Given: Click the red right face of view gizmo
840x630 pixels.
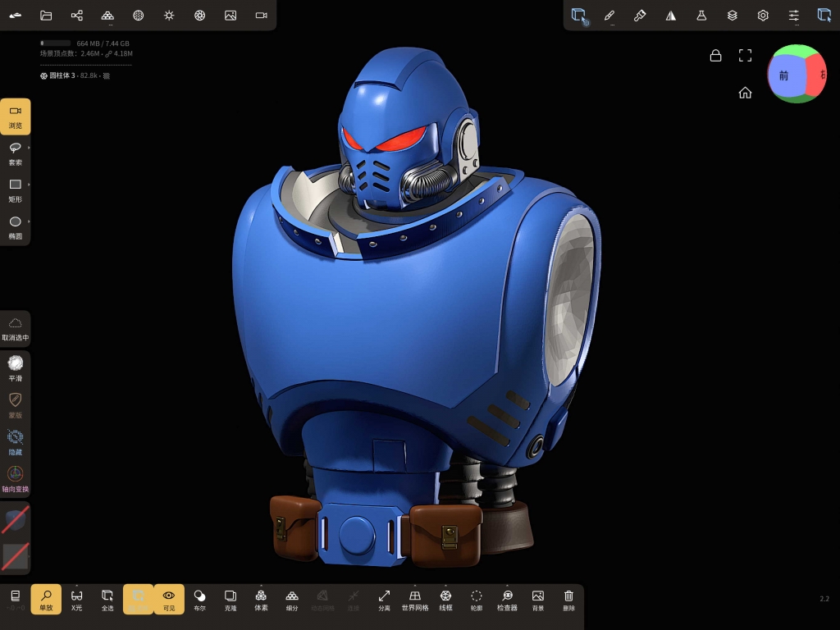Looking at the screenshot, I should point(817,75).
